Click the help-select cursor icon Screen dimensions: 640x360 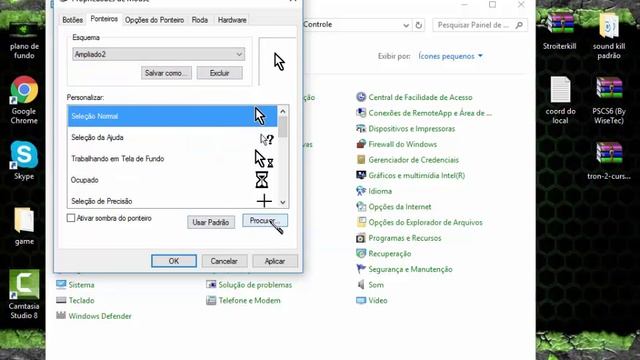[x=267, y=139]
